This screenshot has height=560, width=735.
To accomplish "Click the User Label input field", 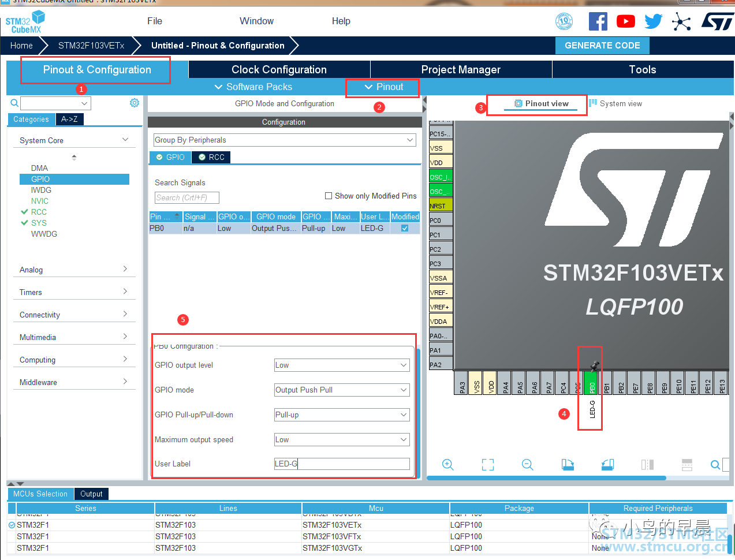I will [x=342, y=464].
